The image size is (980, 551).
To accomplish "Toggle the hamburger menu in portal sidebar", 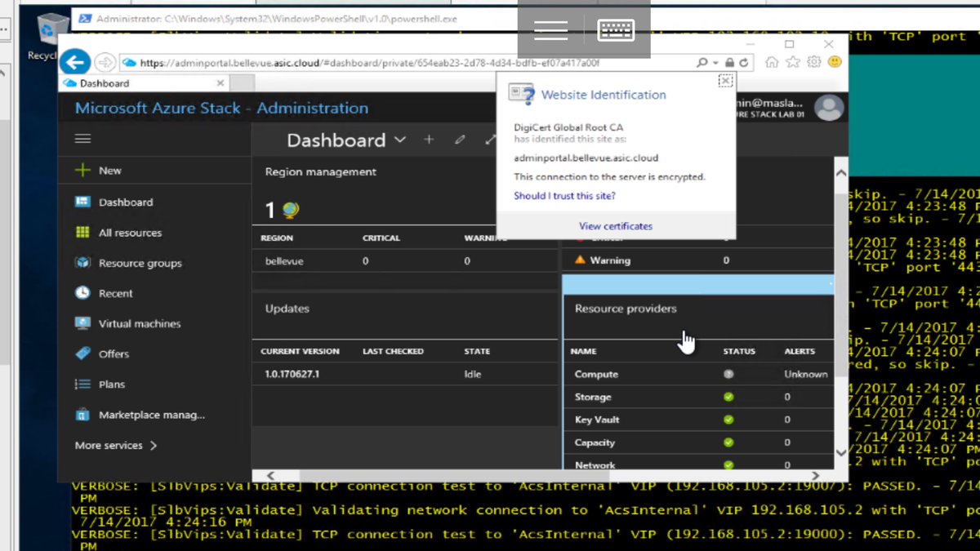I will (x=82, y=139).
